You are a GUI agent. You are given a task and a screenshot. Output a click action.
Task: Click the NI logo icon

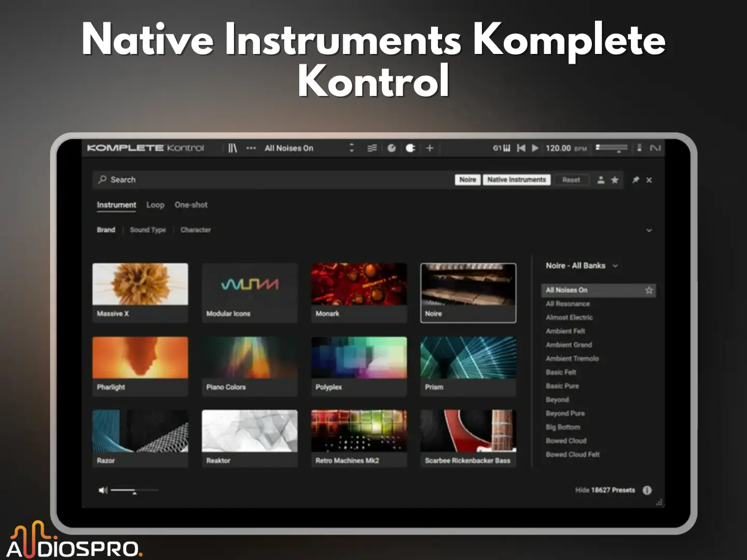tap(655, 148)
